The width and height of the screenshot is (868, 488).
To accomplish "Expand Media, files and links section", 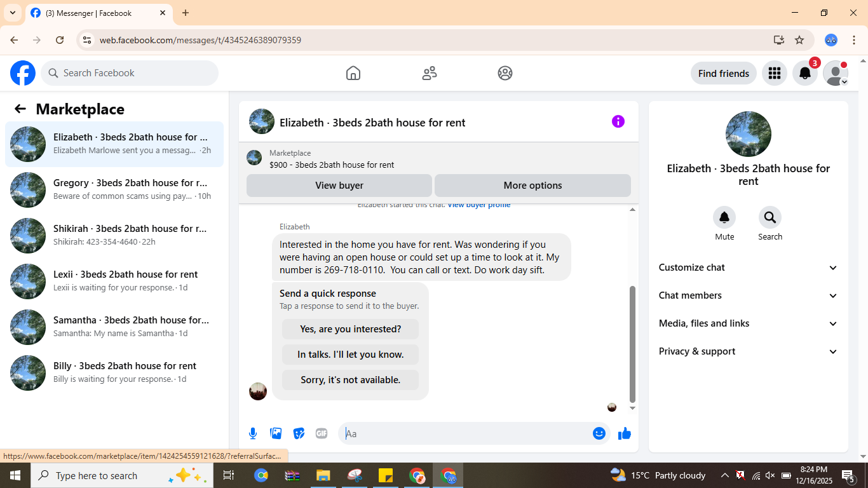I will pyautogui.click(x=749, y=323).
